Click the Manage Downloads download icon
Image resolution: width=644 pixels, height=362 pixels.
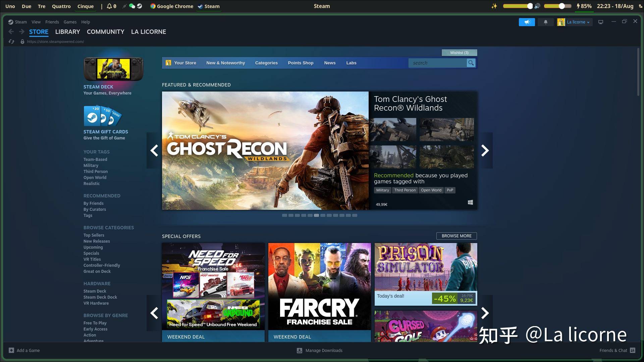[x=300, y=350]
